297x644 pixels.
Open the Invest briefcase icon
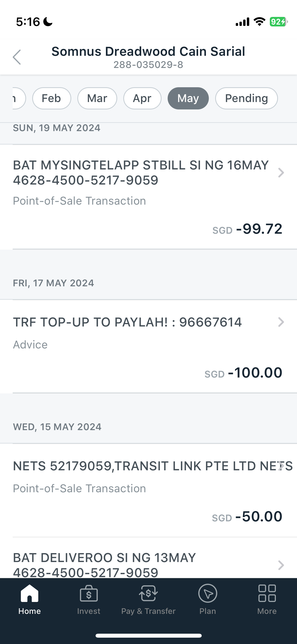tap(89, 593)
